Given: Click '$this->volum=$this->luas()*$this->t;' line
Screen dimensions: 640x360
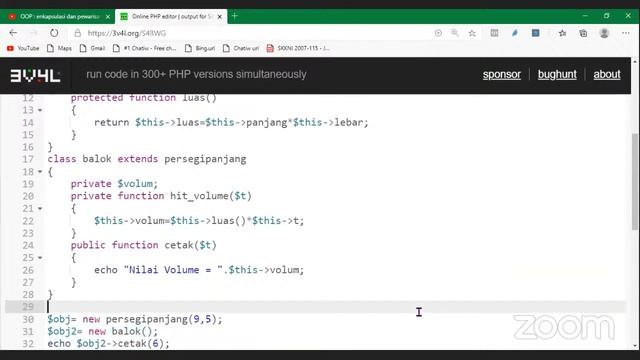Looking at the screenshot, I should [x=199, y=221].
